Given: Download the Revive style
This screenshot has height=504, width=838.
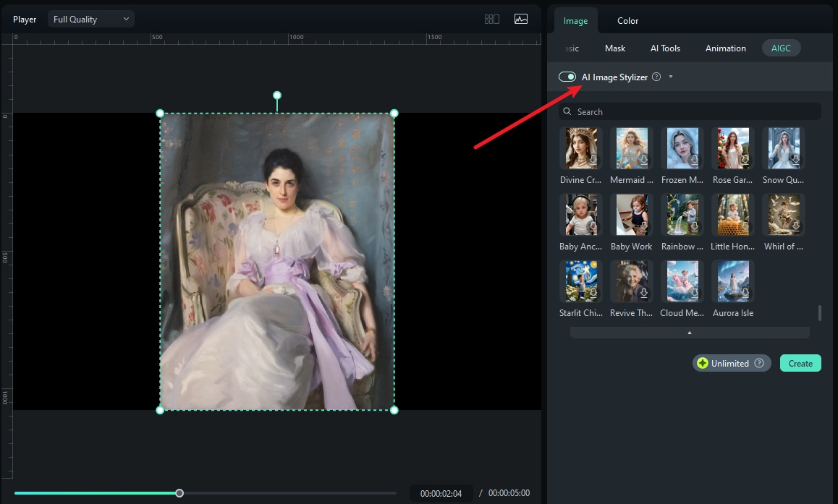Looking at the screenshot, I should click(x=643, y=293).
